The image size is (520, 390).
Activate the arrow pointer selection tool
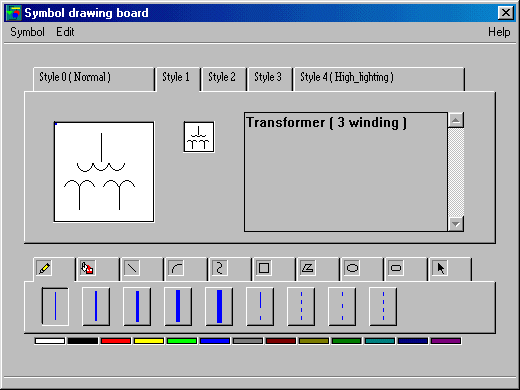click(440, 268)
